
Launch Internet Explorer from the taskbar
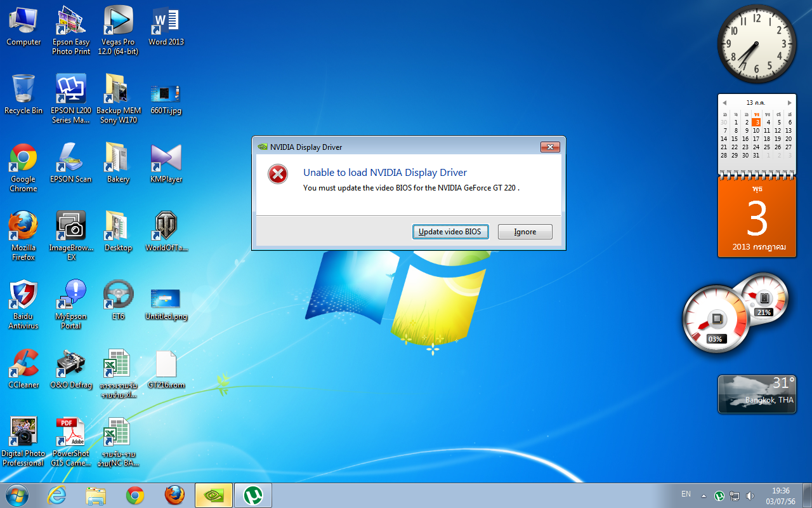tap(56, 495)
